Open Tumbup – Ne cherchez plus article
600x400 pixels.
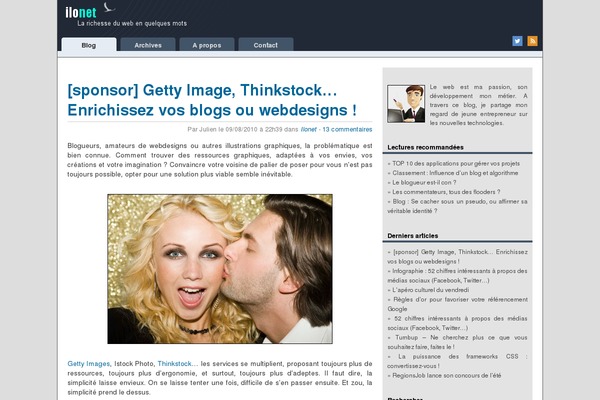pyautogui.click(x=457, y=342)
